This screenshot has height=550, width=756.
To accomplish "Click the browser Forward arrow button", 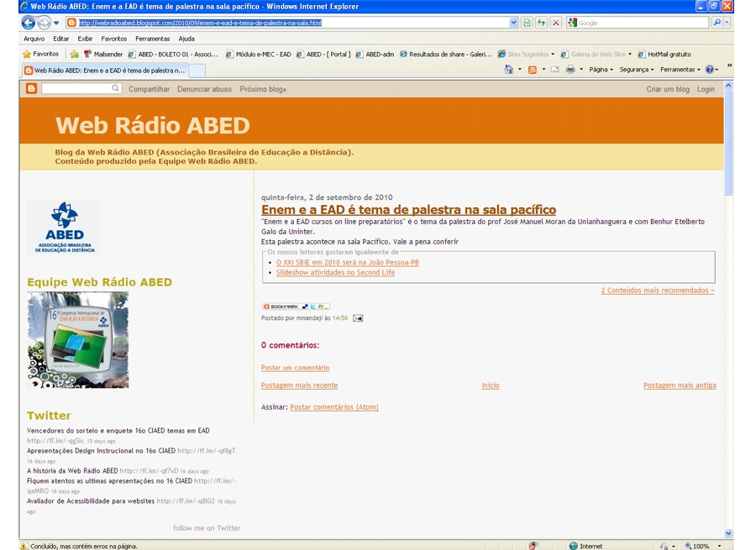I will click(x=44, y=23).
